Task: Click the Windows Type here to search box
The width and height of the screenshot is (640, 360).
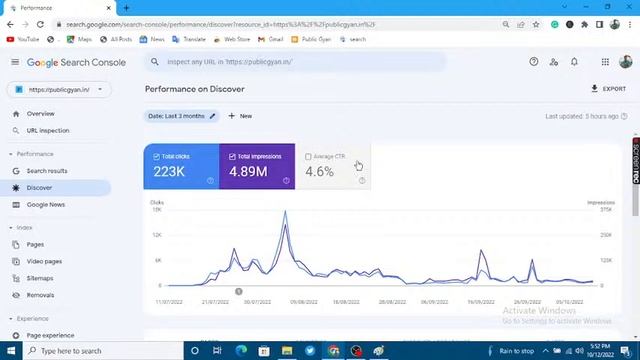Action: coord(103,351)
